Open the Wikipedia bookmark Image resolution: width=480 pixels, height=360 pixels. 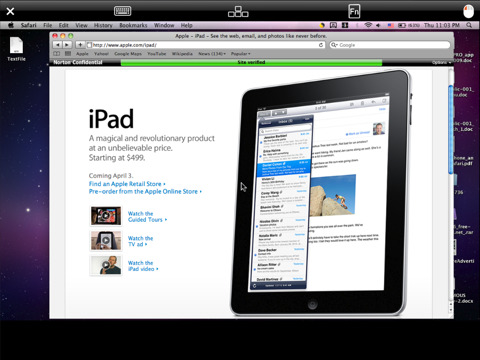(x=182, y=54)
